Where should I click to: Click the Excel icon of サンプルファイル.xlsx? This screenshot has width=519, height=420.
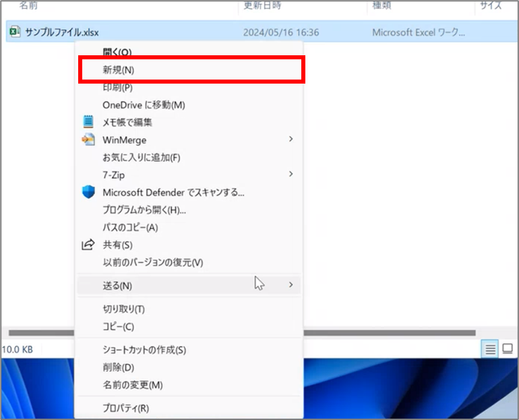15,32
